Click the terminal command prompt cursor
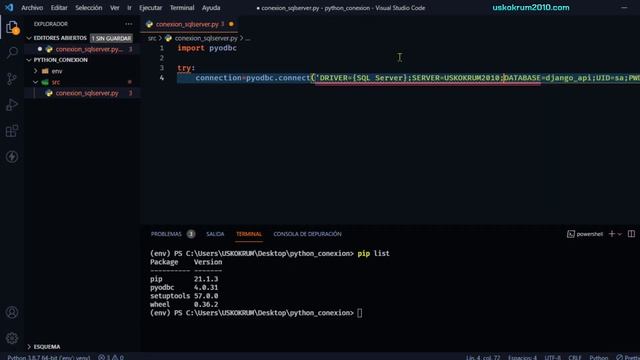640x360 pixels. (360, 313)
